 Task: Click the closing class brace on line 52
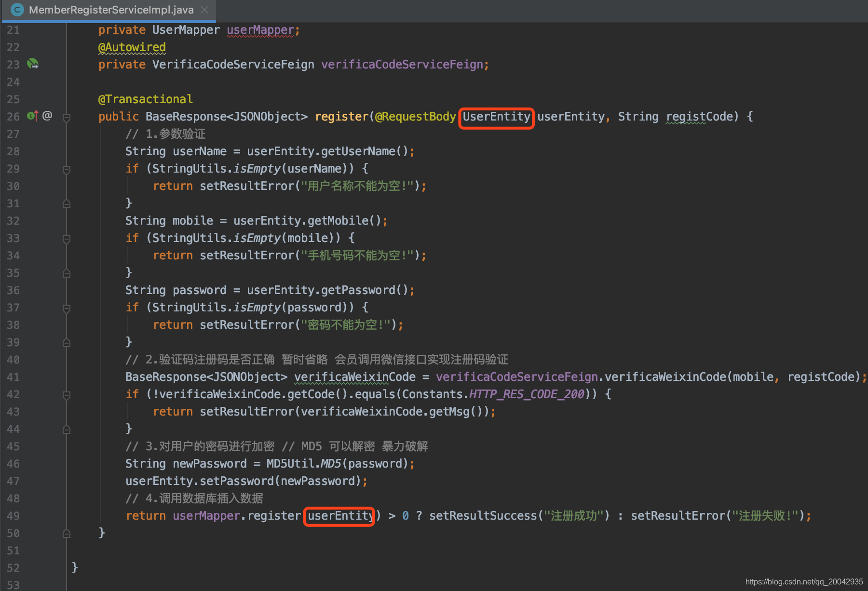75,568
